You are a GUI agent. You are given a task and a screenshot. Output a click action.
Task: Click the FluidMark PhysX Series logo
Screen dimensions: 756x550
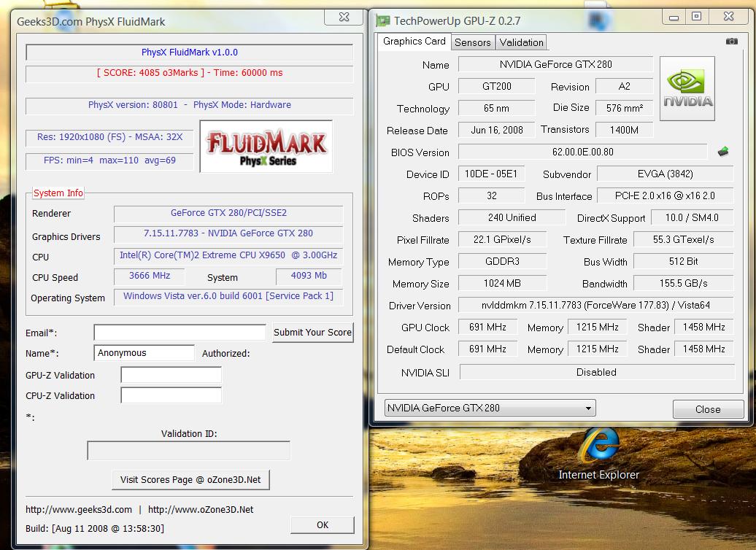click(x=266, y=147)
